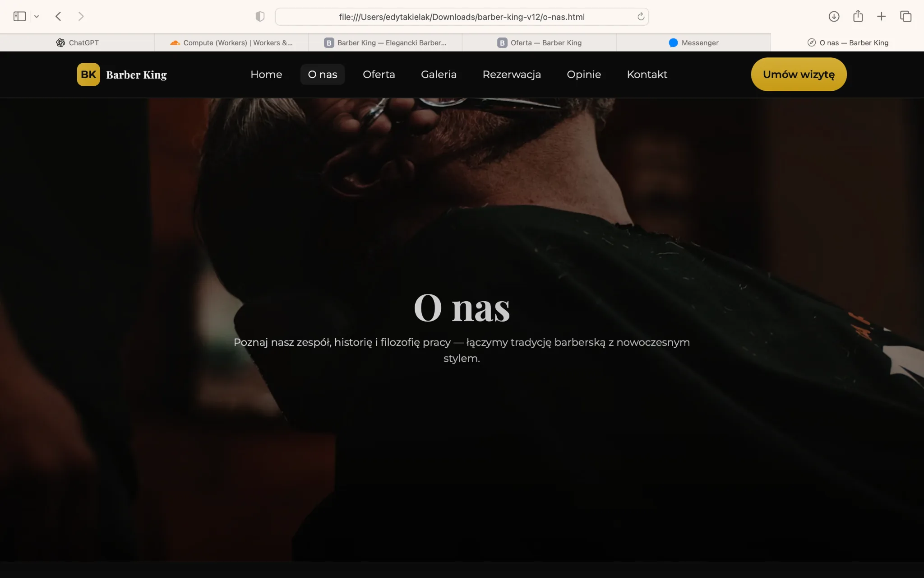This screenshot has width=924, height=578.
Task: Expand the sidebar dropdown chevron
Action: point(37,17)
